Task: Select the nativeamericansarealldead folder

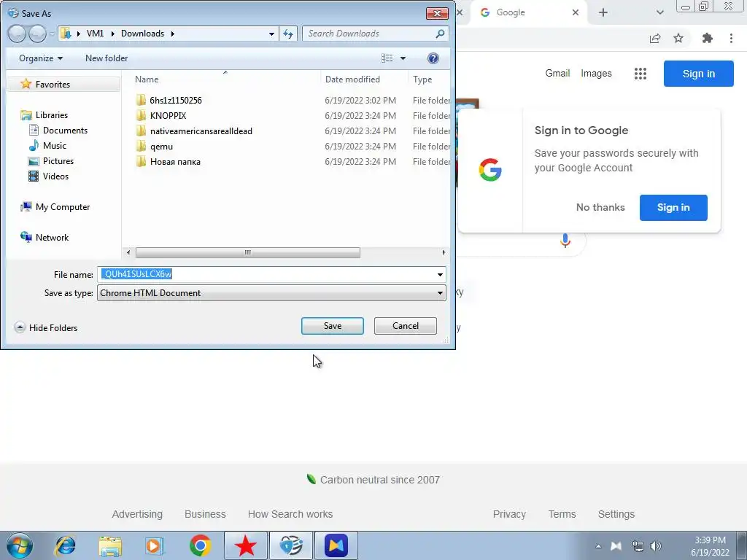Action: click(x=201, y=131)
